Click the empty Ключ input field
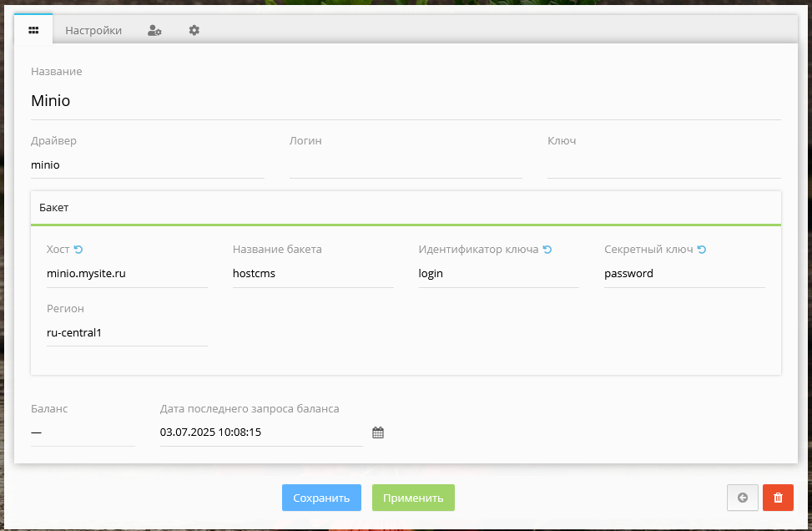Screen dimensions: 812x531 [x=663, y=165]
